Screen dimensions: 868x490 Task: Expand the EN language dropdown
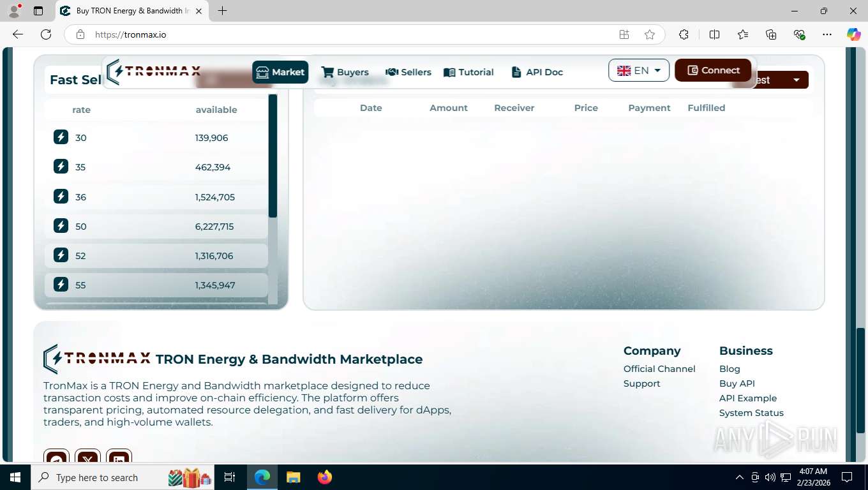tap(639, 70)
